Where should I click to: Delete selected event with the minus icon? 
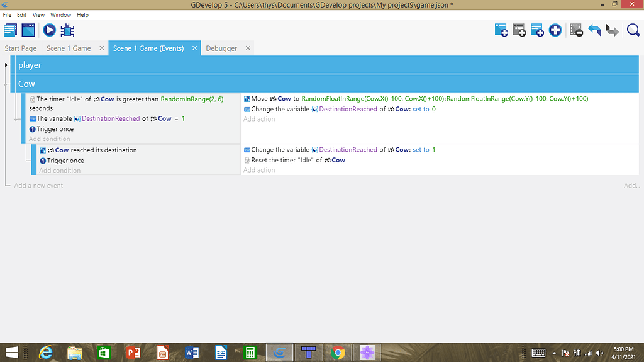[x=576, y=30]
